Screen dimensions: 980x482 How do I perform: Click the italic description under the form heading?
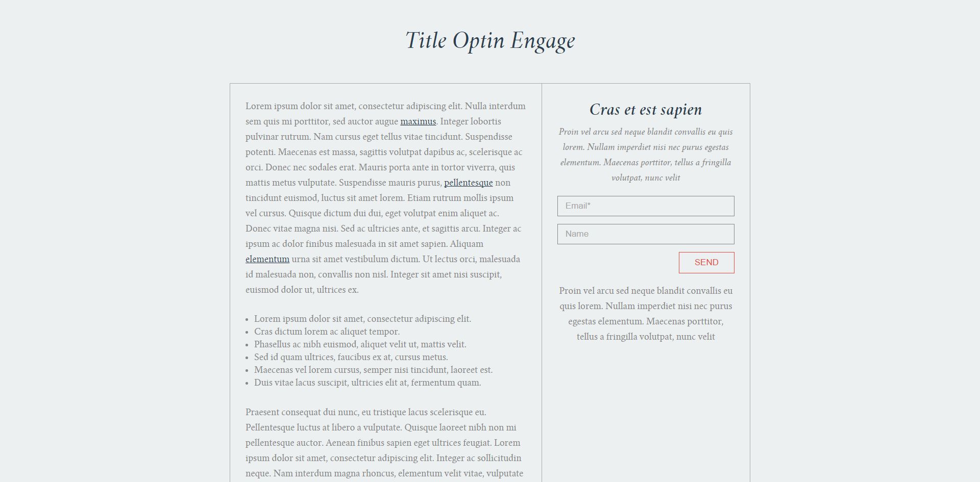(646, 155)
